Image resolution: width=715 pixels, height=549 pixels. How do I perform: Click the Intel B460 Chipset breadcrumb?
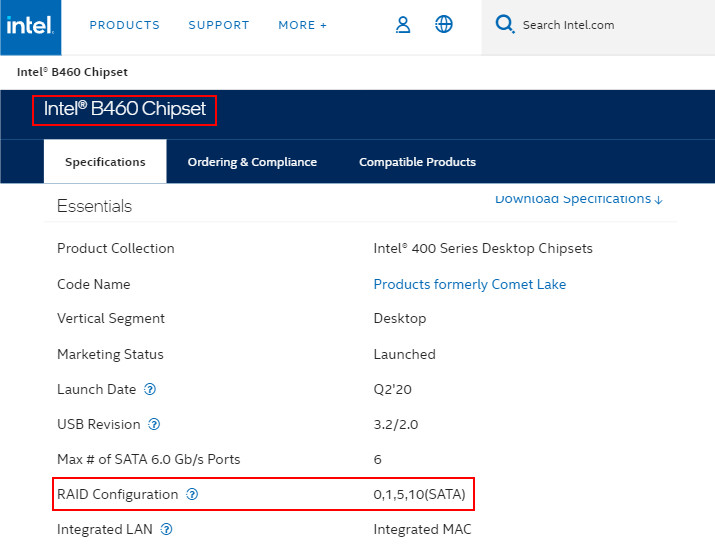click(x=72, y=72)
